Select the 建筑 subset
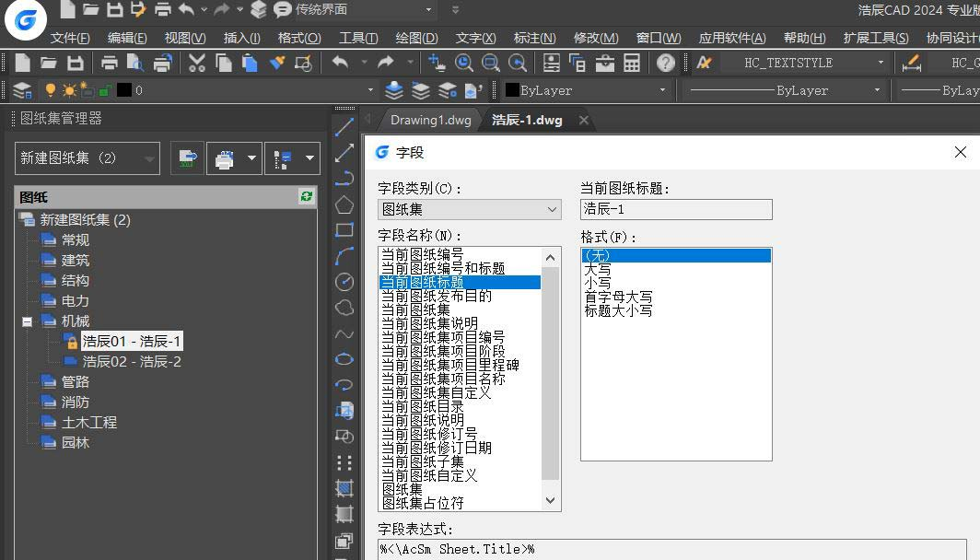The width and height of the screenshot is (980, 560). (x=75, y=261)
